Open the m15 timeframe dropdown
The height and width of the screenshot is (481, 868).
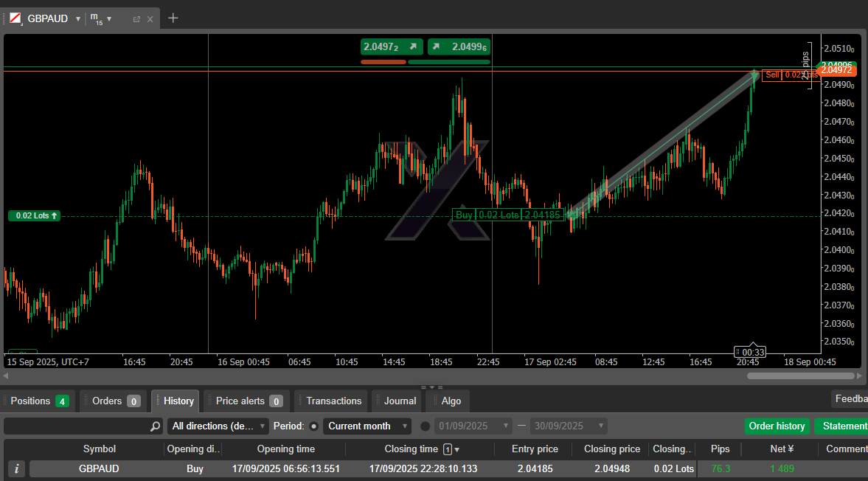click(x=101, y=18)
